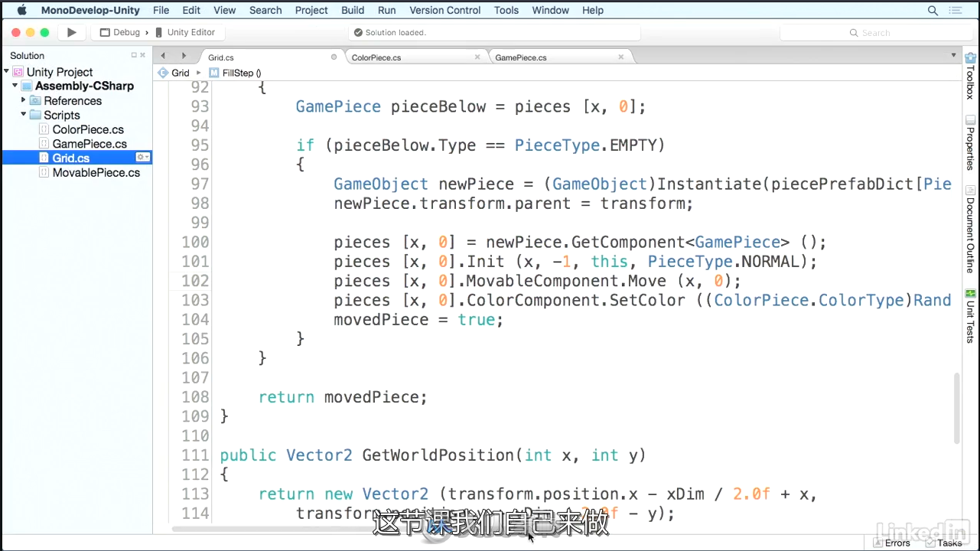Open the Project menu

311,10
